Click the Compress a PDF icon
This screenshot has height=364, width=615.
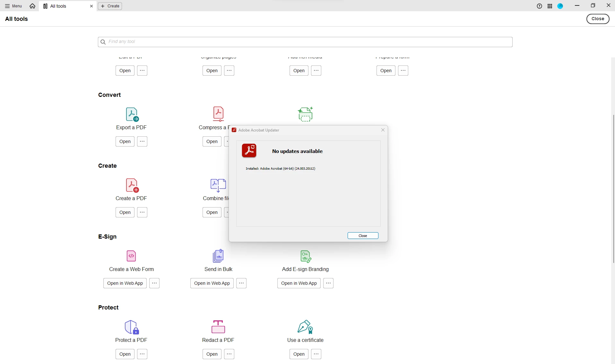tap(218, 114)
